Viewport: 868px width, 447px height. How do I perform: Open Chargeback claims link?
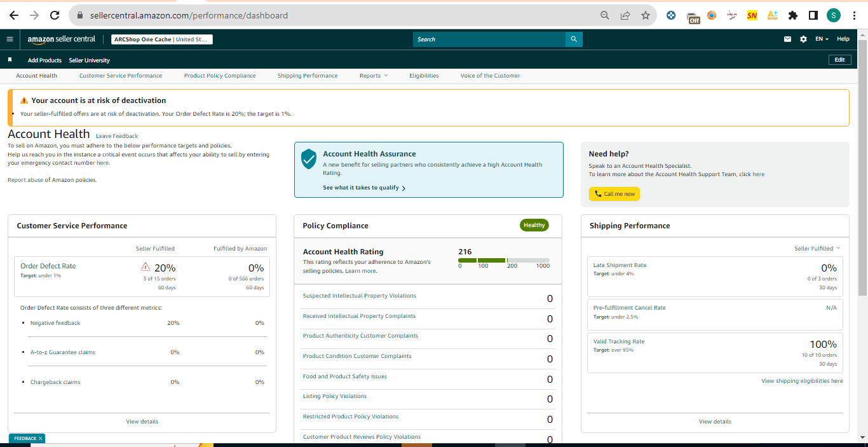55,382
